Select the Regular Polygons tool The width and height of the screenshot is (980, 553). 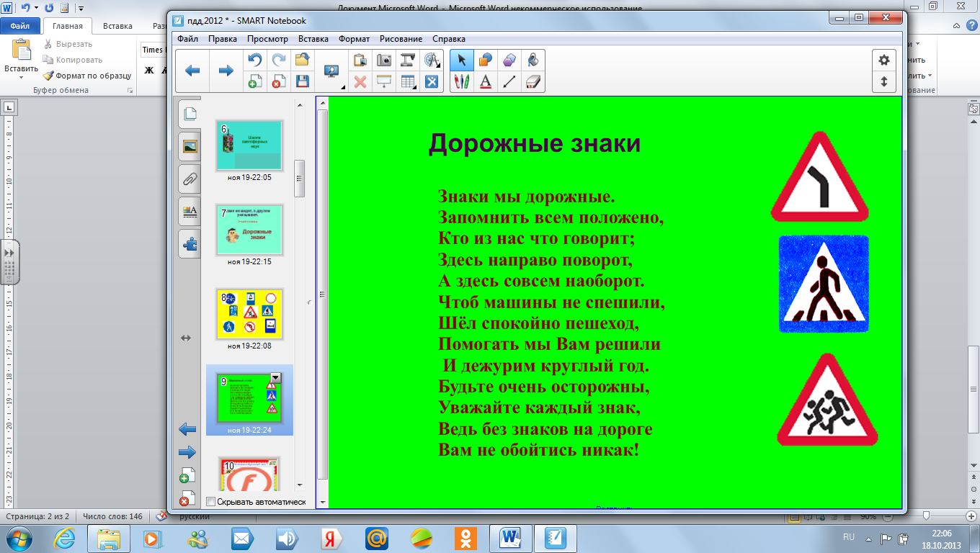[509, 60]
